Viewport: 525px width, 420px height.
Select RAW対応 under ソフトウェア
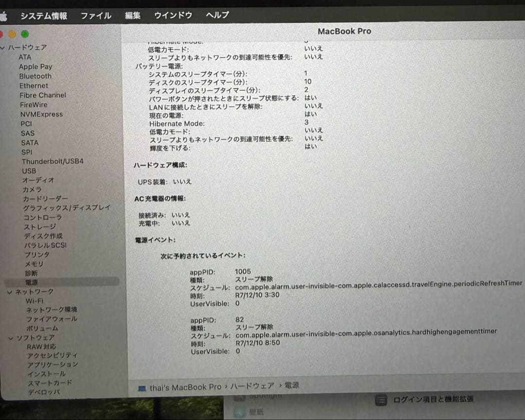[41, 346]
